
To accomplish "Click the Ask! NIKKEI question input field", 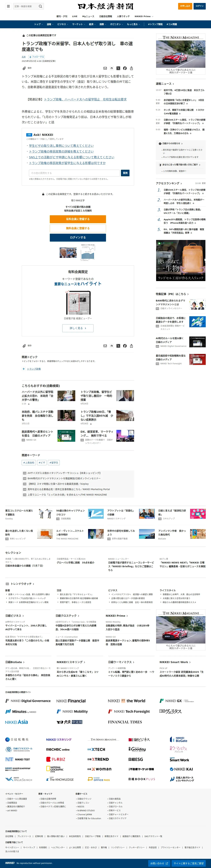I will (74, 173).
